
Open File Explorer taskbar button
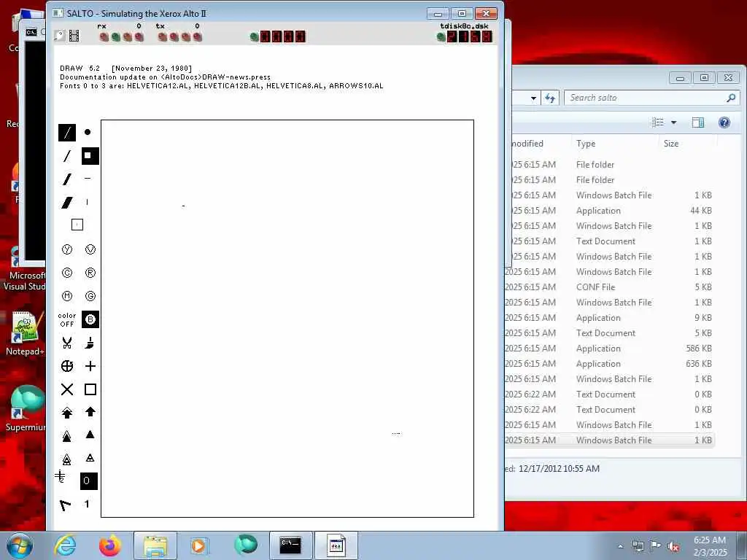click(x=155, y=545)
